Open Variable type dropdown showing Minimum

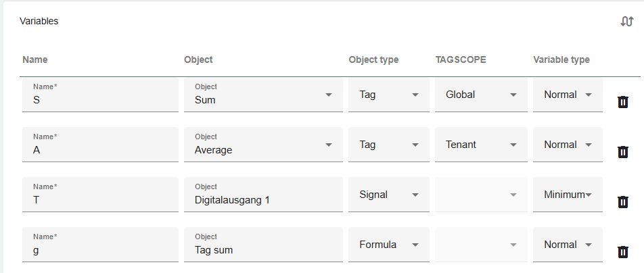568,195
